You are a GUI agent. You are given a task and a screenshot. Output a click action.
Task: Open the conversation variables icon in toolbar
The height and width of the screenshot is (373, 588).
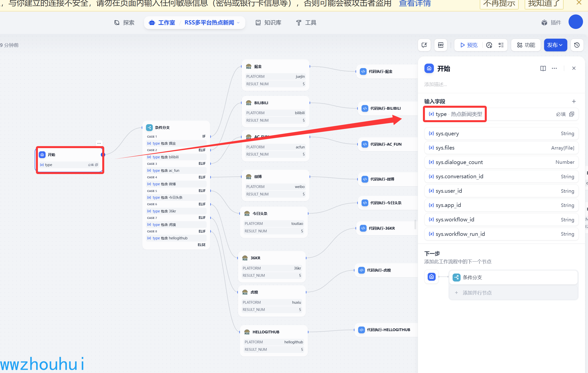[x=424, y=45]
